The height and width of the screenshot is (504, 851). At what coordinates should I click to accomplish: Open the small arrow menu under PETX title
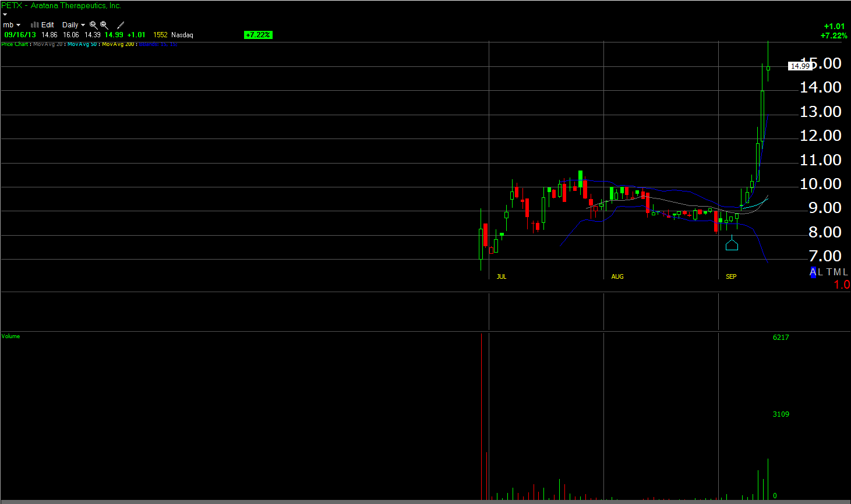pos(5,15)
